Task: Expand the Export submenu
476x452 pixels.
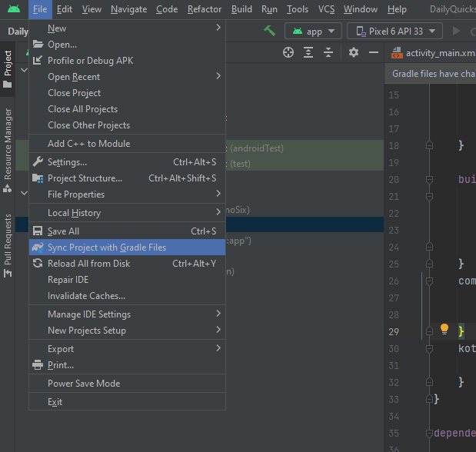Action: click(127, 349)
